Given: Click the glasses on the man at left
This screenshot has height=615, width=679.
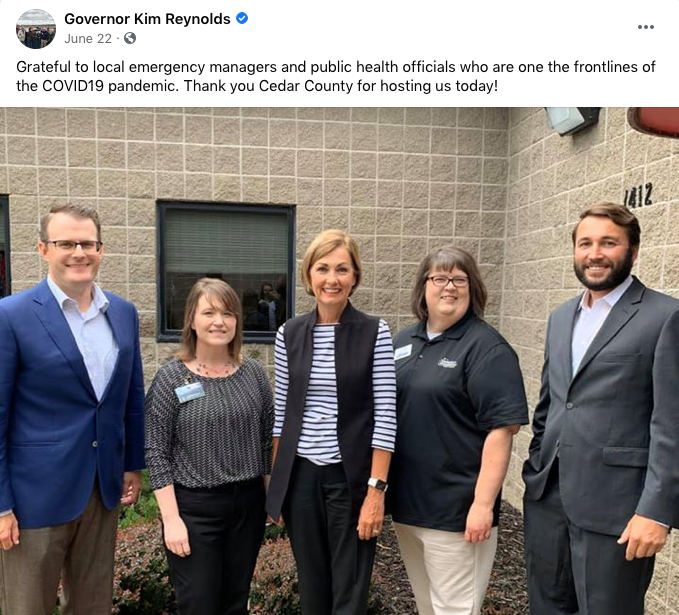Looking at the screenshot, I should click(74, 246).
